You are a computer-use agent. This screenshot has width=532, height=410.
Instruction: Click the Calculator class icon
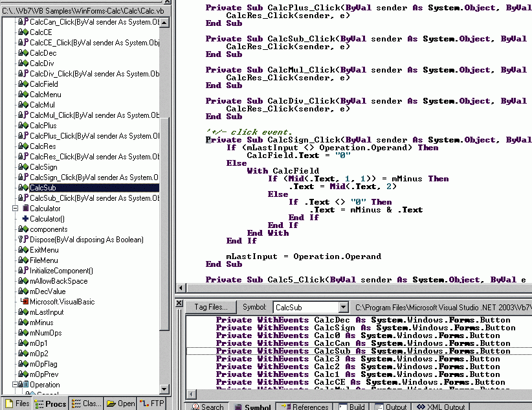[x=25, y=208]
